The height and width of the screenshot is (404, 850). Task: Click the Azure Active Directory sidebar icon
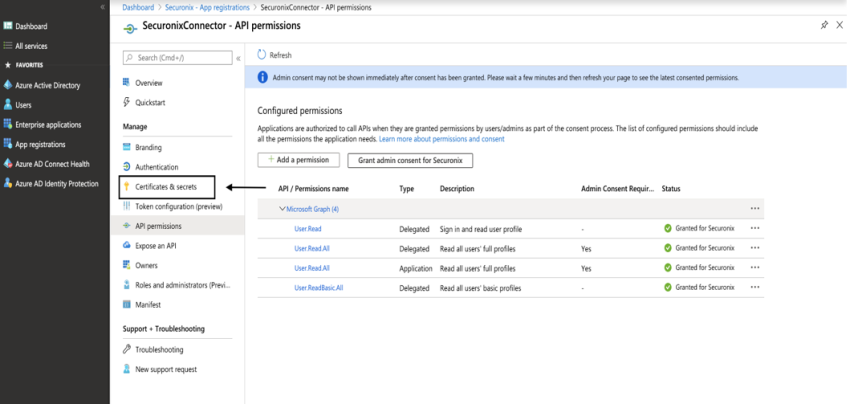[8, 84]
